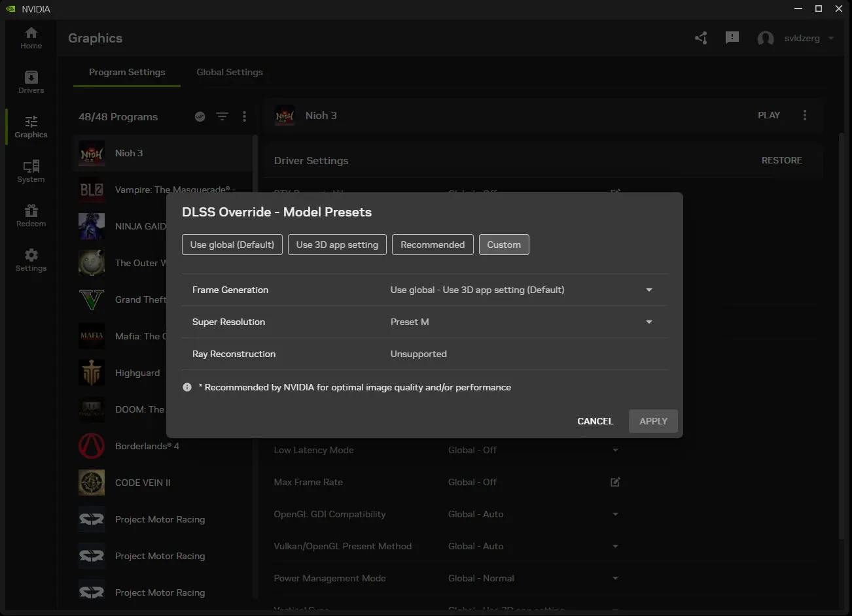The width and height of the screenshot is (852, 616).
Task: Expand the svidzerg account dropdown arrow
Action: coord(831,38)
